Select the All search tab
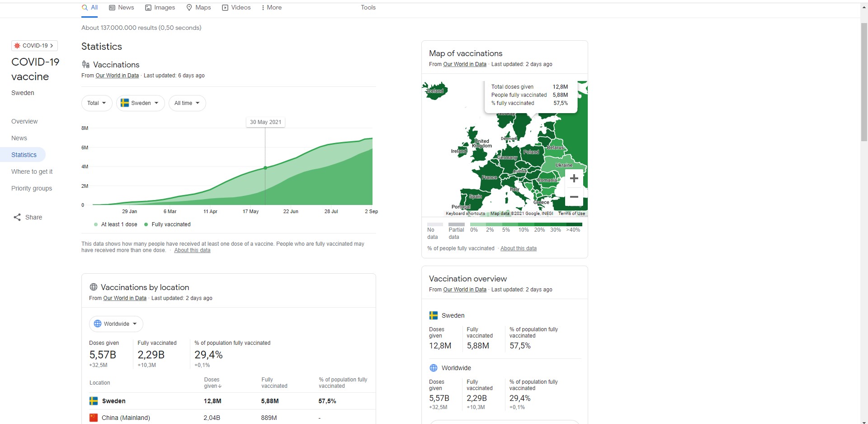The height and width of the screenshot is (424, 868). coord(90,8)
